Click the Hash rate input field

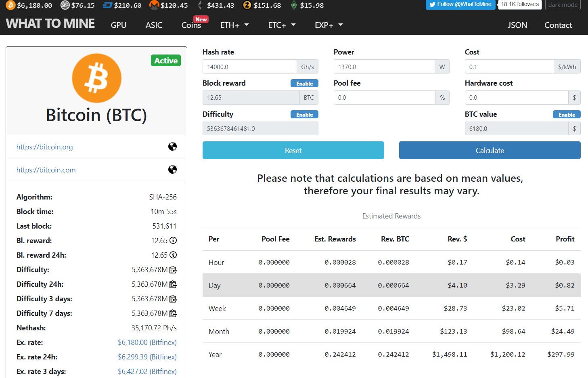point(249,67)
